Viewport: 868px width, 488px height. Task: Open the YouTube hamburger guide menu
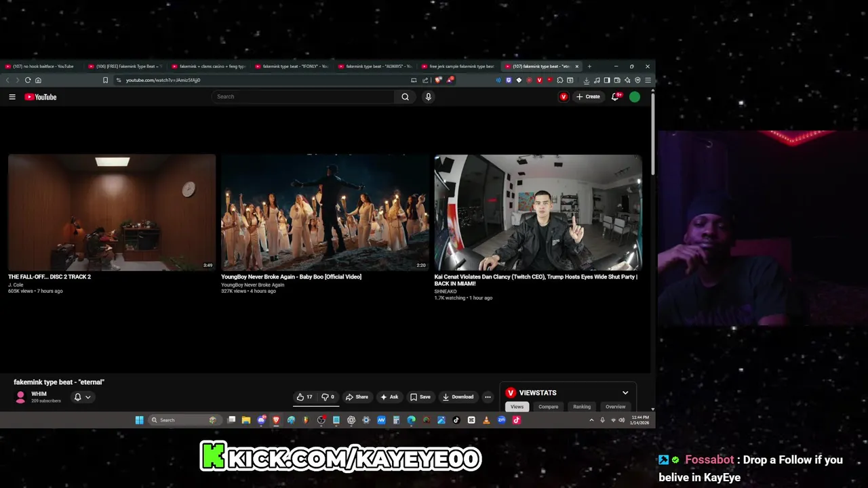coord(12,97)
